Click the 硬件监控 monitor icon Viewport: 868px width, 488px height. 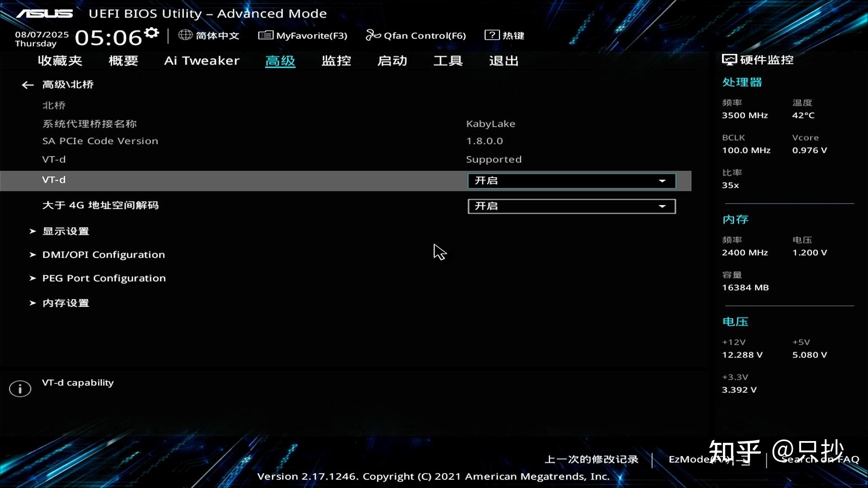point(729,60)
